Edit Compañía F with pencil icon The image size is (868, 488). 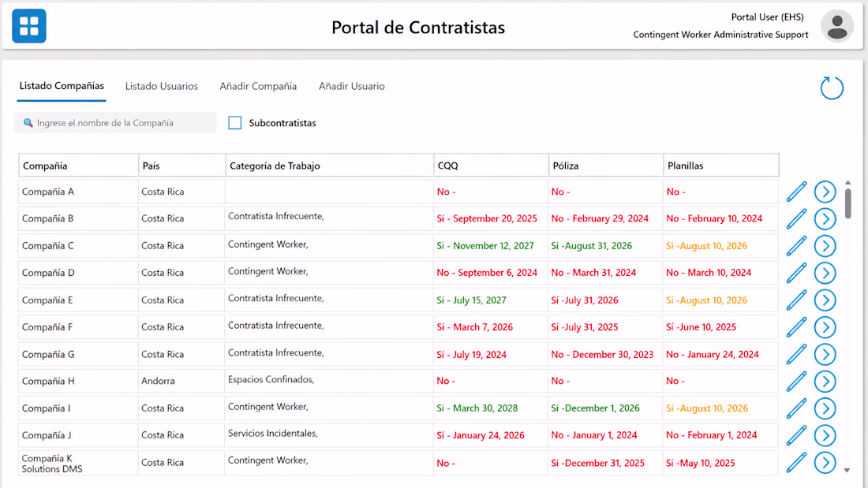tap(796, 327)
